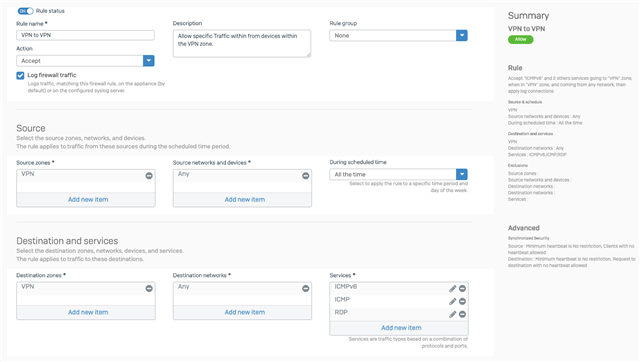This screenshot has height=362, width=640.
Task: Uncheck Log firewall traffic checkbox
Action: pos(20,76)
